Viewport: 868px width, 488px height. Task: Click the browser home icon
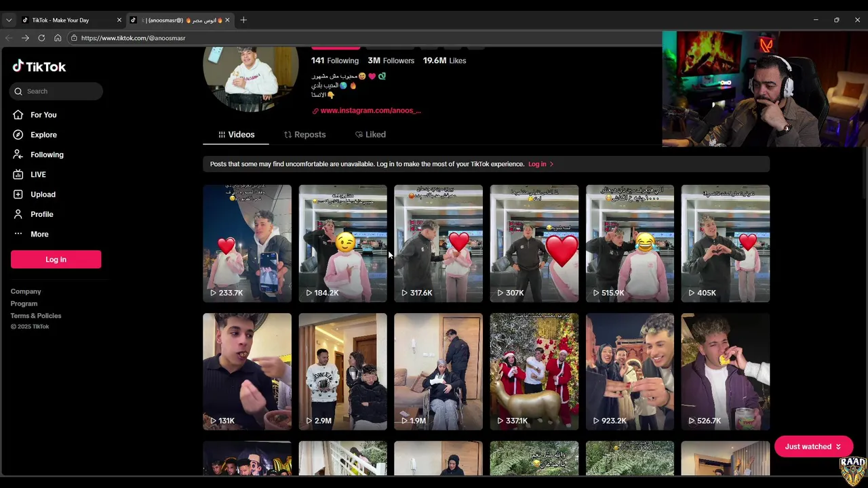pos(58,38)
